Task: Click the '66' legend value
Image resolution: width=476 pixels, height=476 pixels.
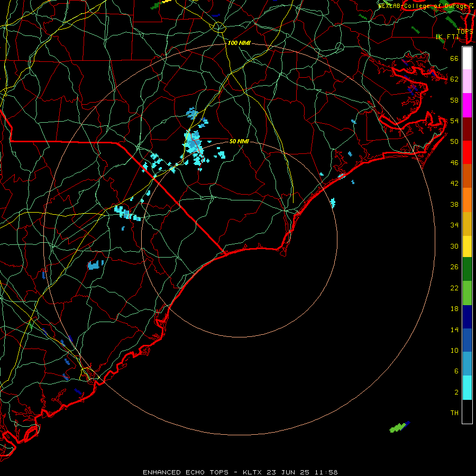Action: click(x=454, y=59)
